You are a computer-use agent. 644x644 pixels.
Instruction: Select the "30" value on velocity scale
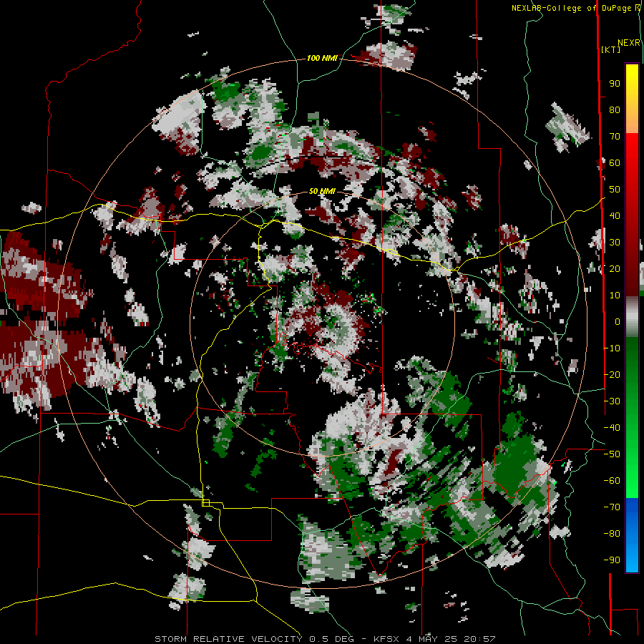pyautogui.click(x=615, y=243)
